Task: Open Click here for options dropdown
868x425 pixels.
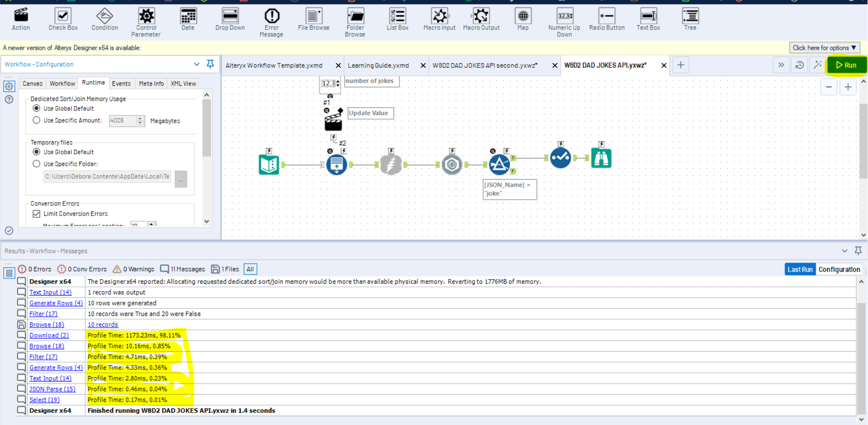Action: tap(824, 48)
